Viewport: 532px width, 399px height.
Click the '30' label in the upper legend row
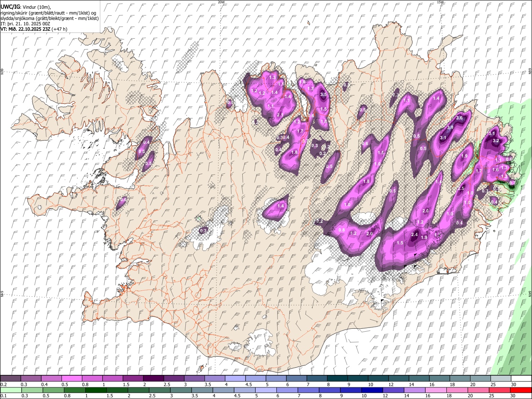514,384
